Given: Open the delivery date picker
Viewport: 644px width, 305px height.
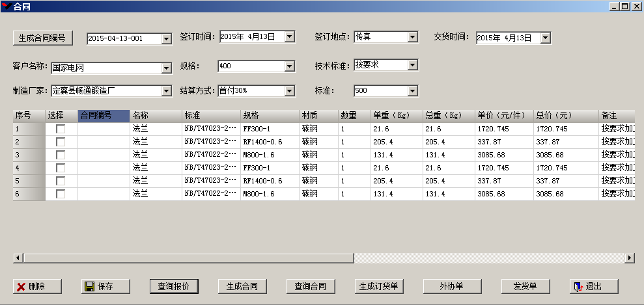Looking at the screenshot, I should pyautogui.click(x=546, y=38).
